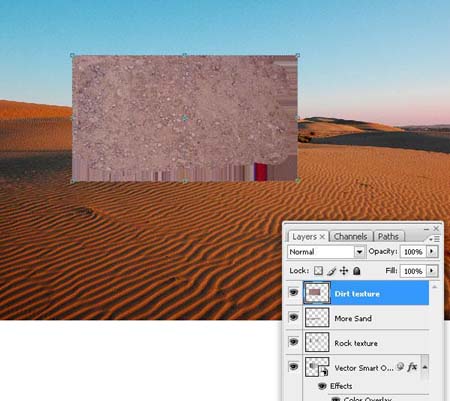The height and width of the screenshot is (401, 450).
Task: Click layers list scrollbar up arrow
Action: [434, 286]
